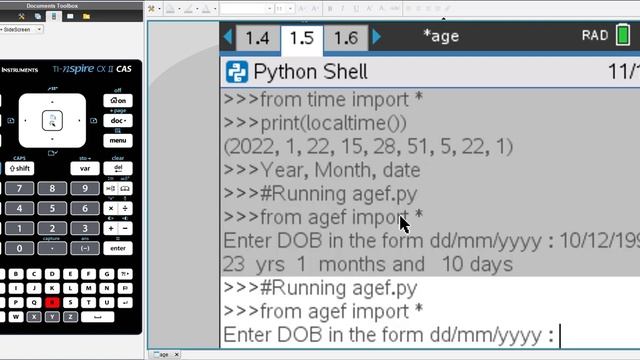This screenshot has height=360, width=640.
Task: Switch to page tab 1.6
Action: pos(346,38)
